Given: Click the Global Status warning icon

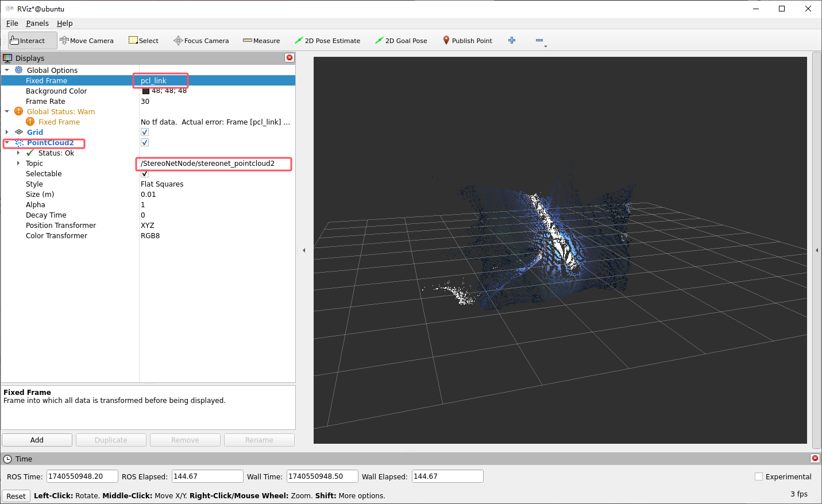Looking at the screenshot, I should pos(19,111).
